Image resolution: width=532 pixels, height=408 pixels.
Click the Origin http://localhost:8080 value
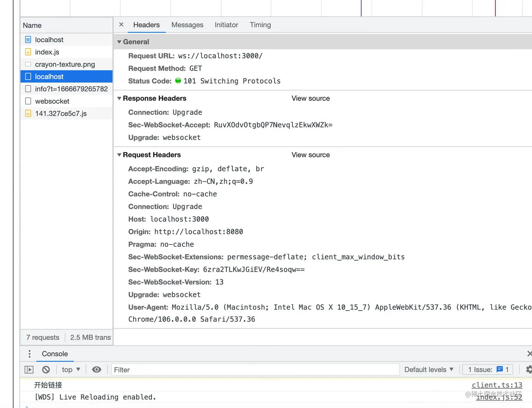[198, 232]
